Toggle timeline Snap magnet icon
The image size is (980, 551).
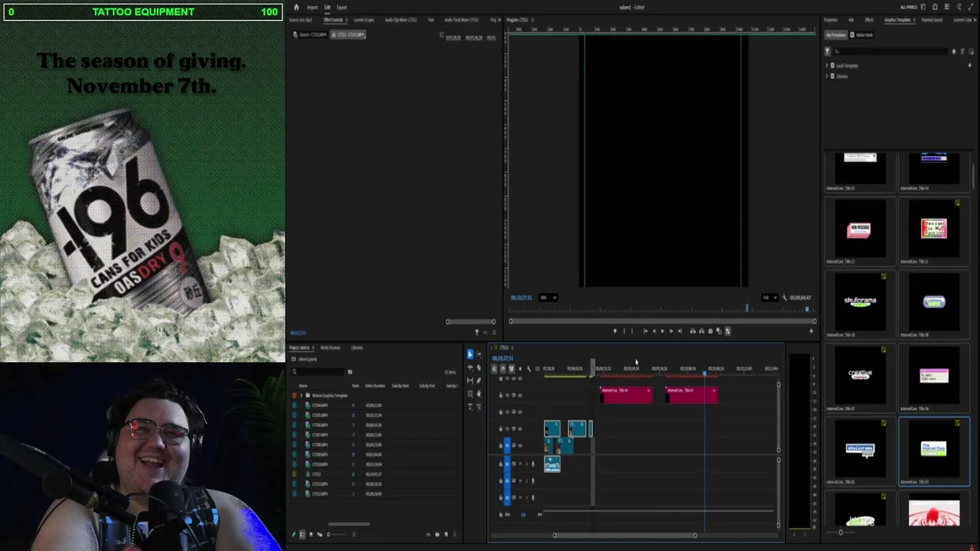pos(503,369)
